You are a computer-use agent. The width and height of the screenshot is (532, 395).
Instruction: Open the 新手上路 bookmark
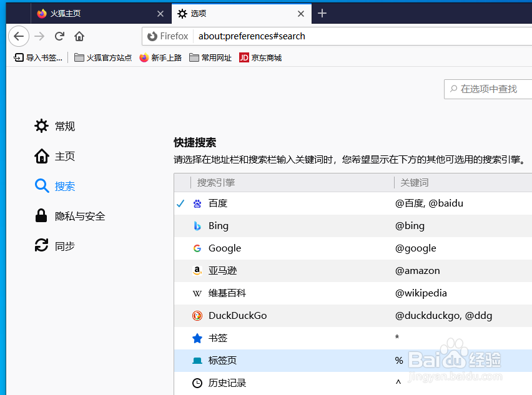160,57
